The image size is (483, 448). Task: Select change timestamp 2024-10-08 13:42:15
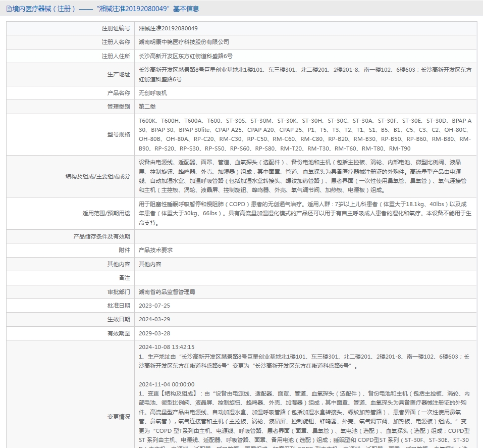pos(167,347)
